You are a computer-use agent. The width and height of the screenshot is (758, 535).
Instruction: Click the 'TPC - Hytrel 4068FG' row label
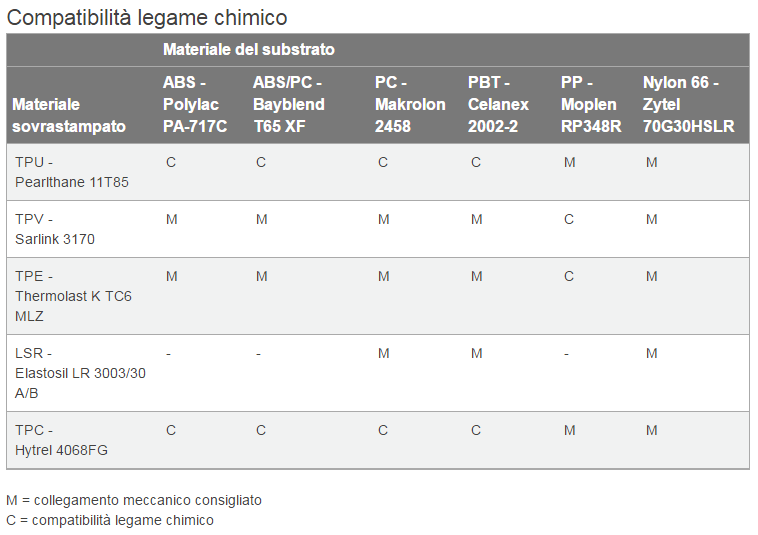61,440
